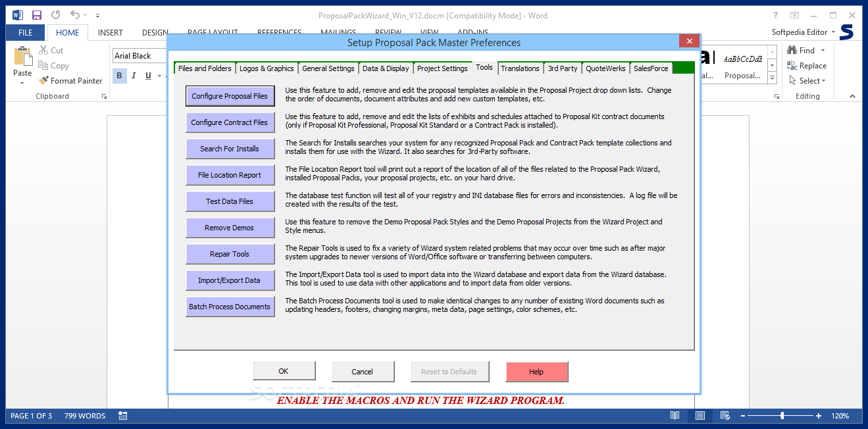Open Repair Tools
Viewport: 868px width, 429px height.
tap(230, 254)
